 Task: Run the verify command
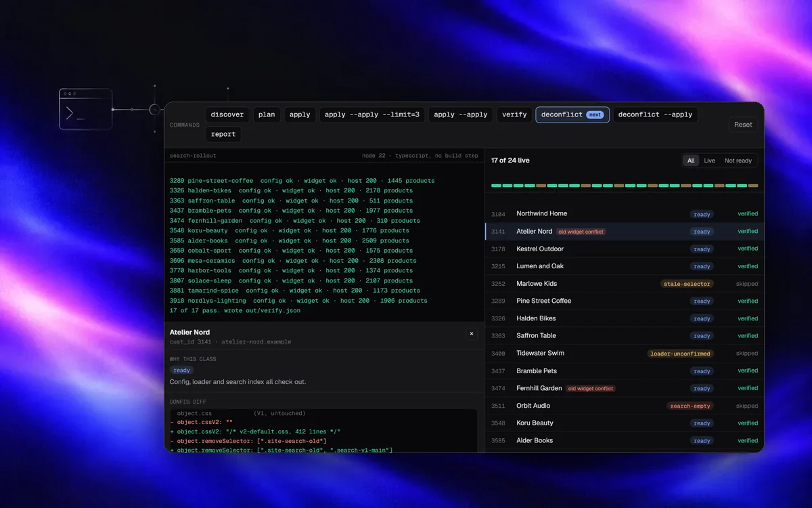point(514,114)
